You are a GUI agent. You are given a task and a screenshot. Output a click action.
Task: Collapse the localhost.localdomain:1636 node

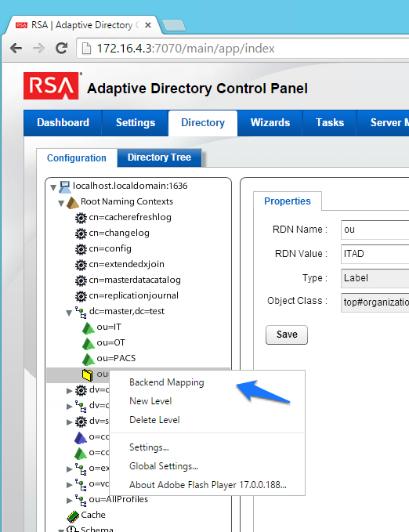tap(53, 187)
